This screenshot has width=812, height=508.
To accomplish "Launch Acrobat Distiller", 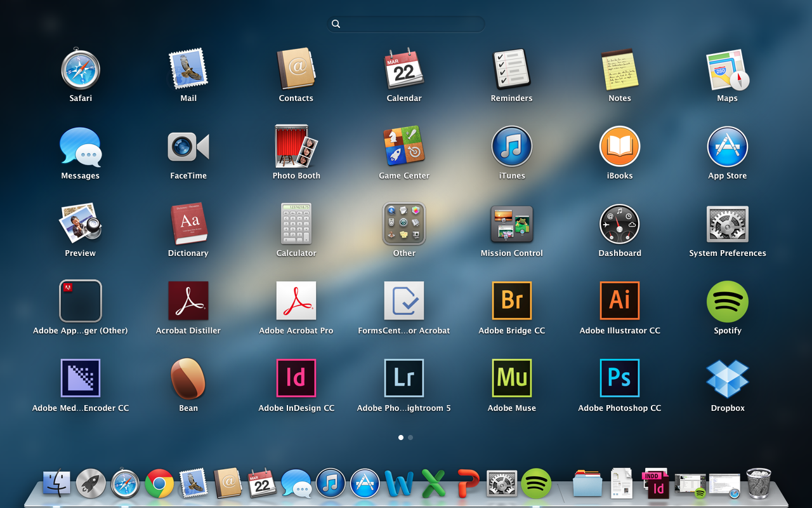I will click(x=188, y=301).
